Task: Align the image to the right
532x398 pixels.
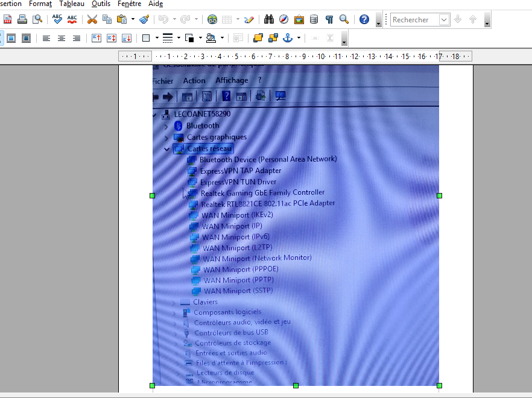Action: [x=77, y=38]
